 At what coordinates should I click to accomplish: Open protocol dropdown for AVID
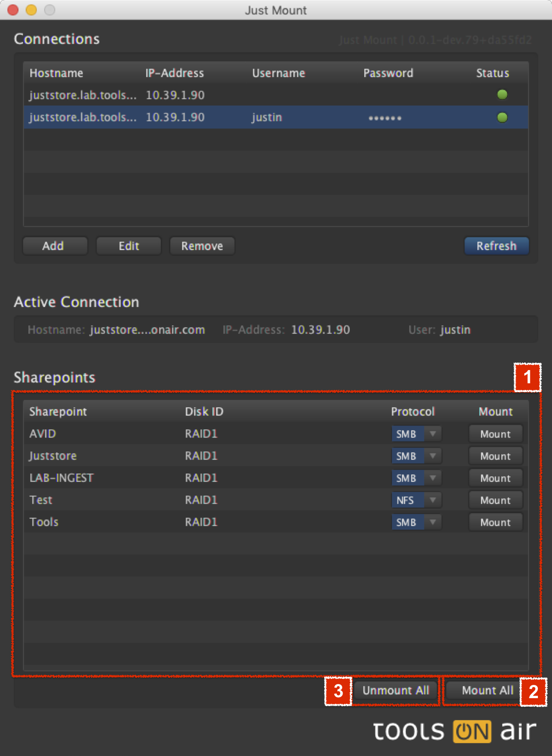pos(416,434)
